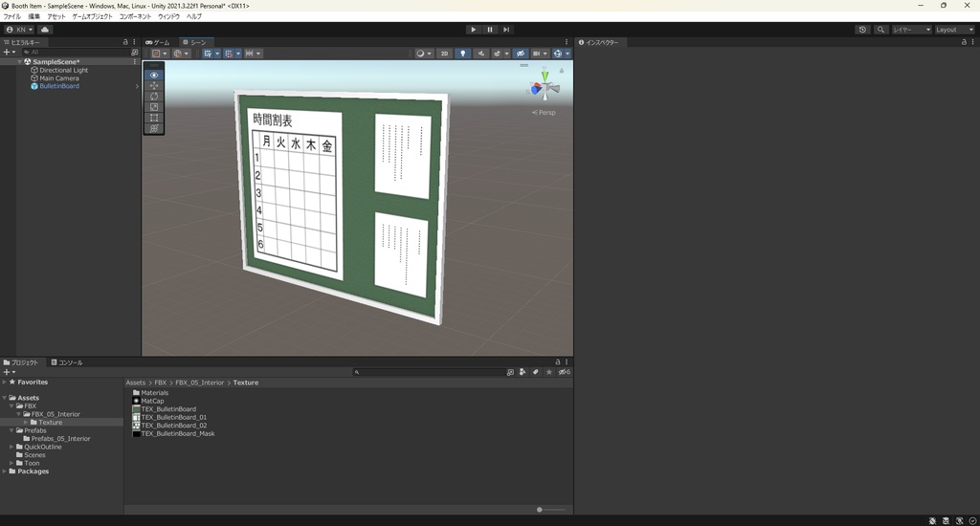Click the project add (+) button
The width and height of the screenshot is (980, 526).
9,372
